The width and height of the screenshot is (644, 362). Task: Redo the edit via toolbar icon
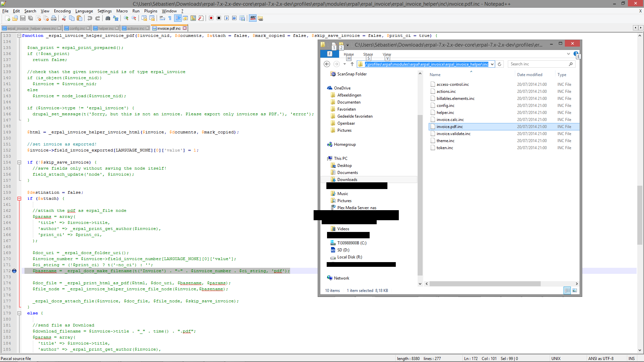click(x=97, y=18)
